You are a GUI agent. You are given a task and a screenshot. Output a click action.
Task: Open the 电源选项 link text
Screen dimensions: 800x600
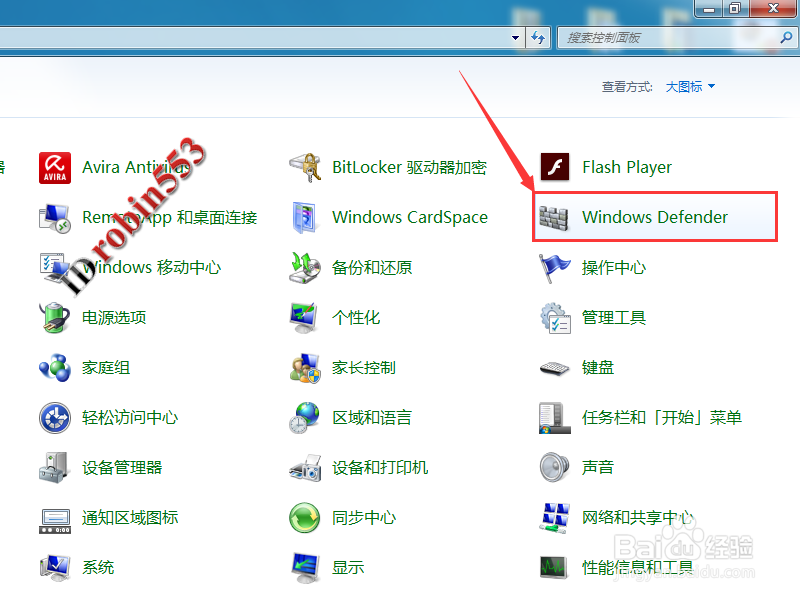(114, 317)
